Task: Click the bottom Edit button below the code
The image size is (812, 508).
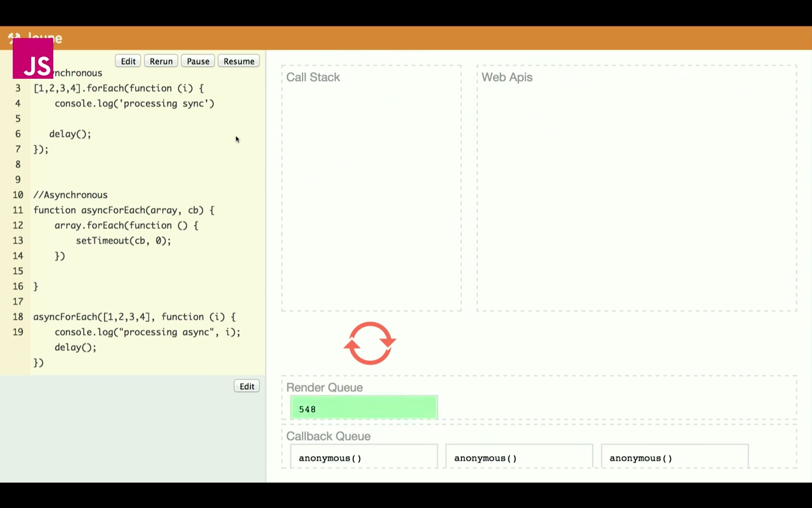Action: pyautogui.click(x=246, y=386)
